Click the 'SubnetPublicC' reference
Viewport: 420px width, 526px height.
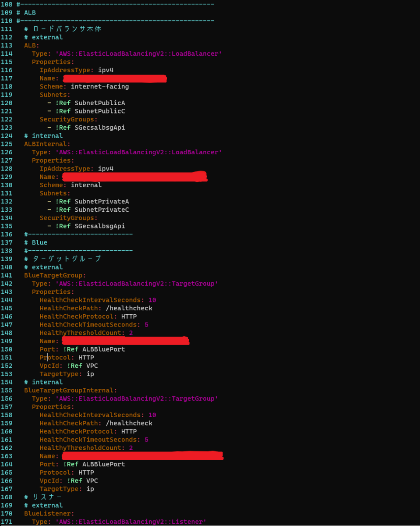[100, 111]
